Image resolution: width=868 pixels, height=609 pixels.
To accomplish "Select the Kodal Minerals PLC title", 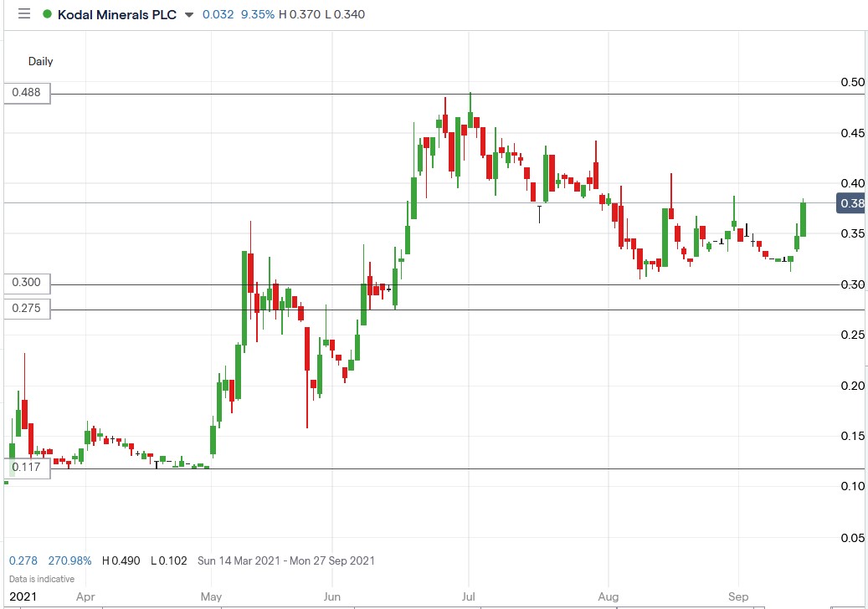I will pyautogui.click(x=117, y=14).
